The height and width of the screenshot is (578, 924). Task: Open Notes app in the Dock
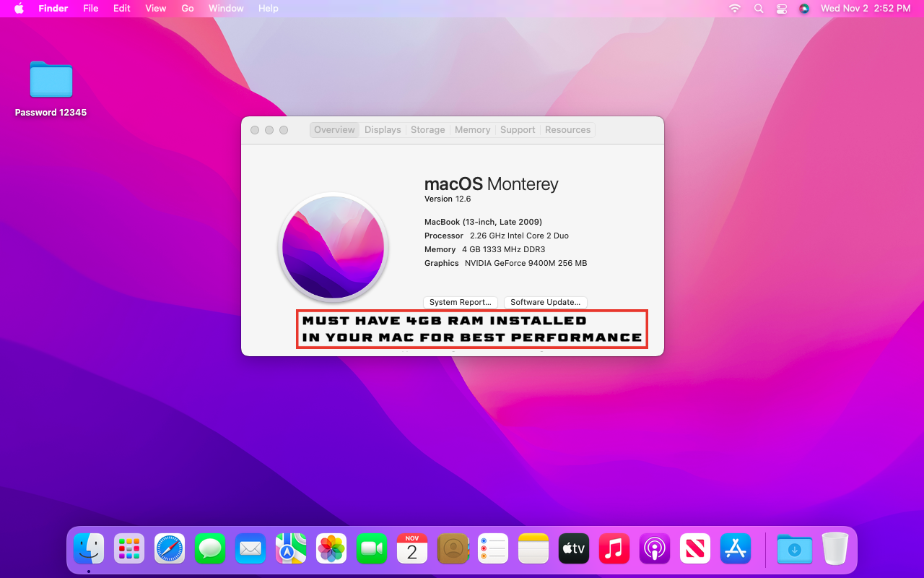coord(533,549)
